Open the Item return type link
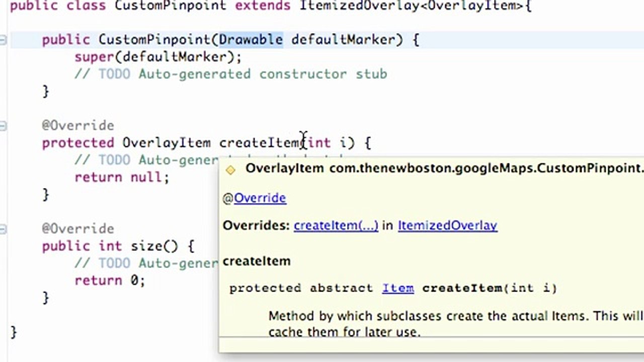The width and height of the screenshot is (644, 362). [x=397, y=288]
